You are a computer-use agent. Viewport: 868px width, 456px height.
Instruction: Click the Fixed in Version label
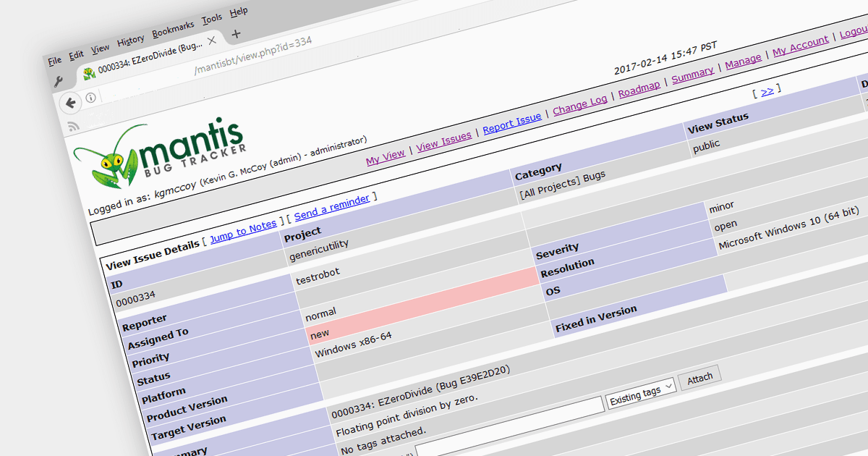596,318
